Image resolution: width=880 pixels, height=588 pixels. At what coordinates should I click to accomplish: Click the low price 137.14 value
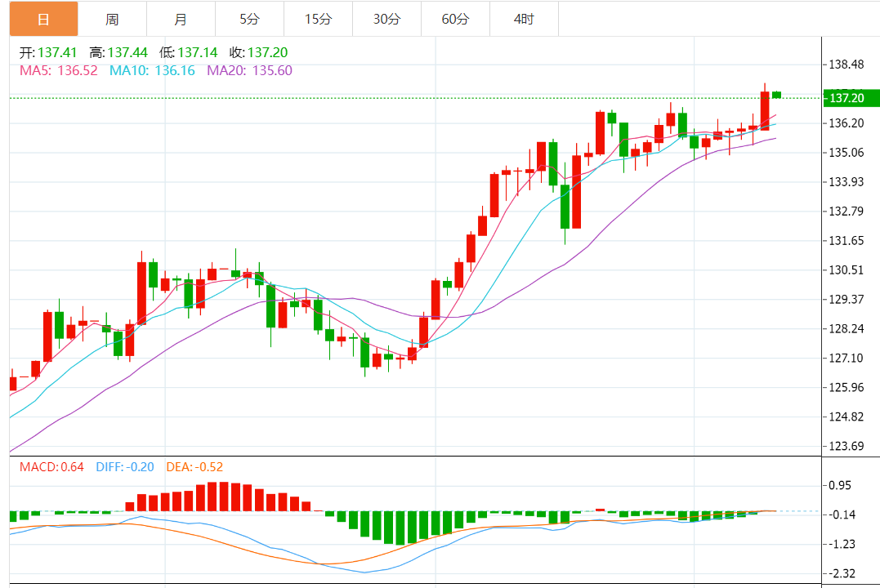coord(198,53)
